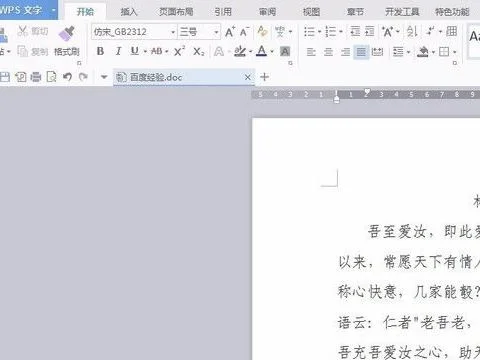Click the phonetic guide (变) icon
The height and width of the screenshot is (360, 480).
pyautogui.click(x=280, y=32)
